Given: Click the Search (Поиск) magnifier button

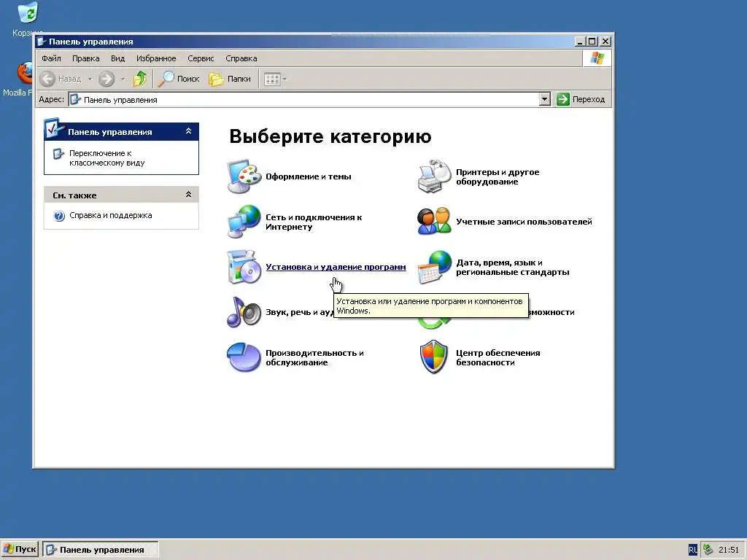Looking at the screenshot, I should tap(179, 79).
